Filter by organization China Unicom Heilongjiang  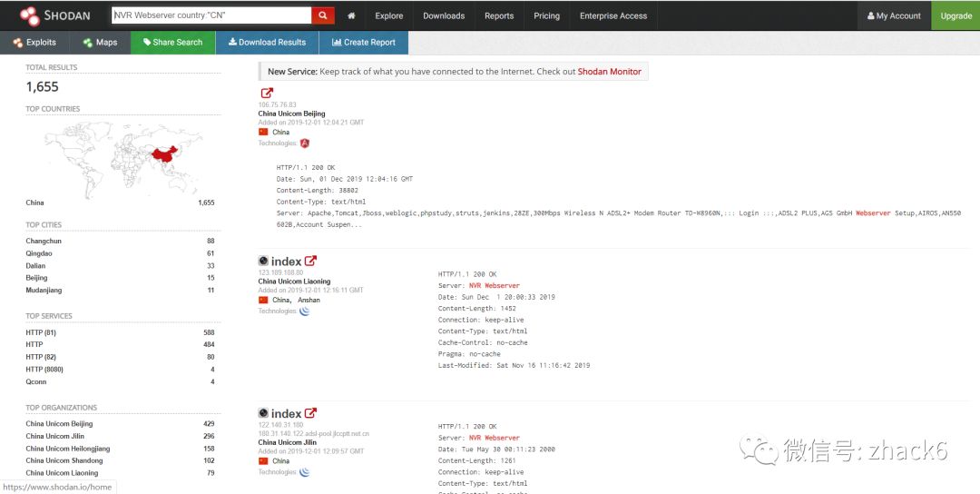click(67, 449)
